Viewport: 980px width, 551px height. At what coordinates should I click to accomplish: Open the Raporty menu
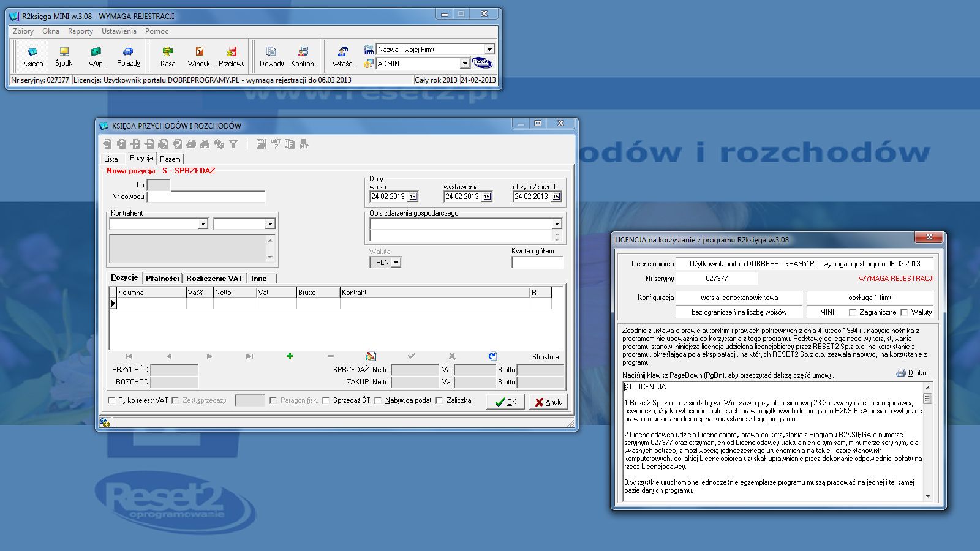pos(81,31)
